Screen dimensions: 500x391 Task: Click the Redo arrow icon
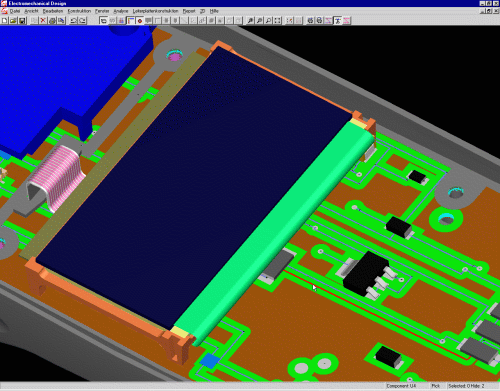(82, 21)
